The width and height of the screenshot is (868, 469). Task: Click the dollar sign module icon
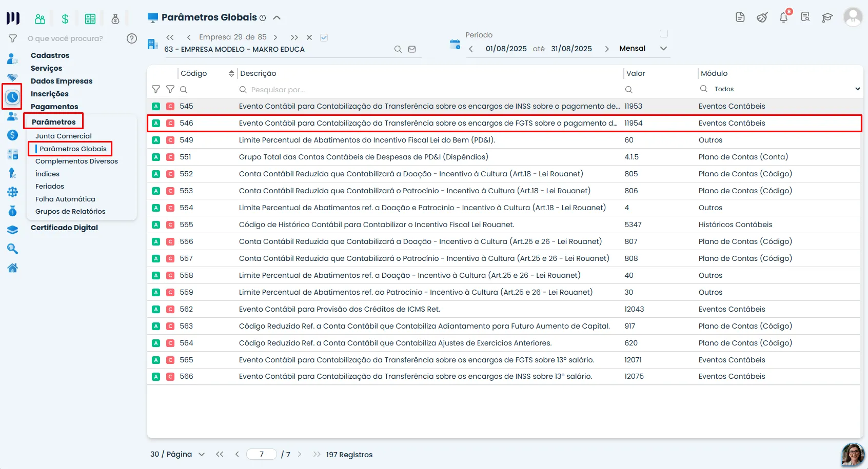click(65, 19)
